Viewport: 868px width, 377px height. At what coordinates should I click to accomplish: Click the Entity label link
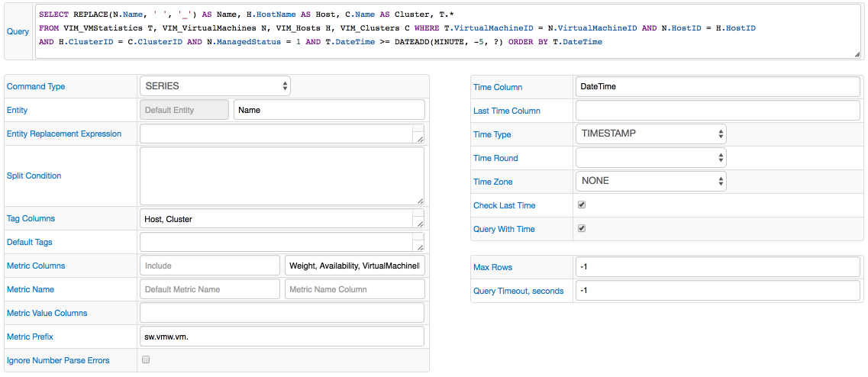tap(17, 110)
